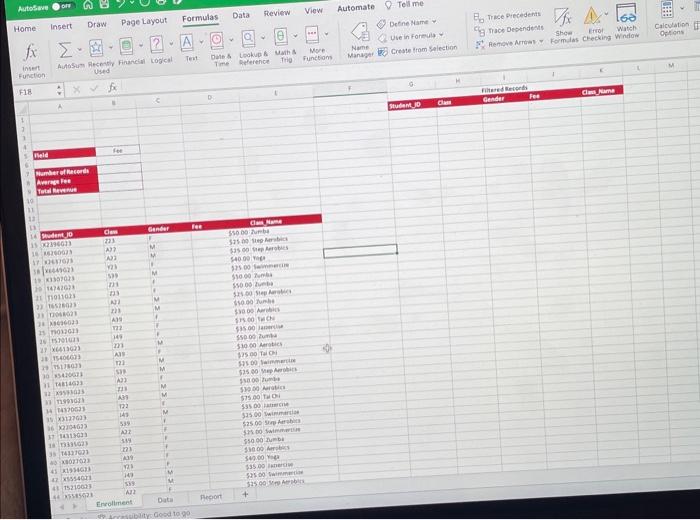Toggle the AutoSave switch
The image size is (700, 520).
point(62,6)
